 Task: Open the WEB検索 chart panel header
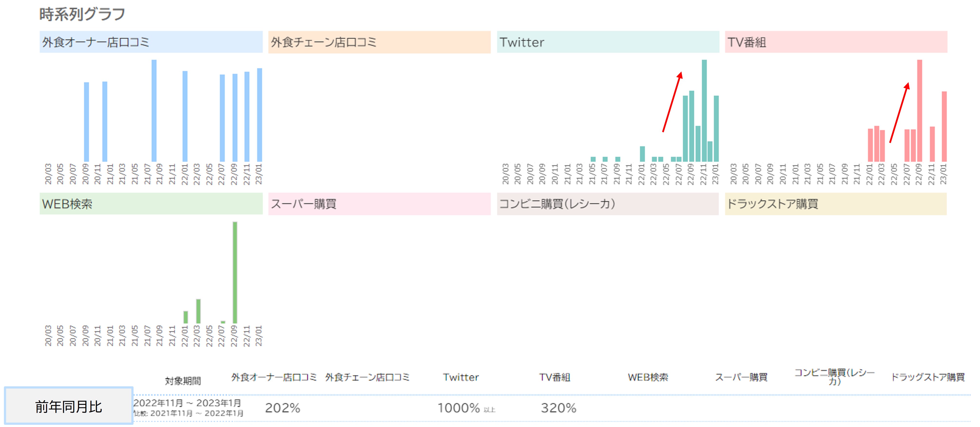coord(151,204)
